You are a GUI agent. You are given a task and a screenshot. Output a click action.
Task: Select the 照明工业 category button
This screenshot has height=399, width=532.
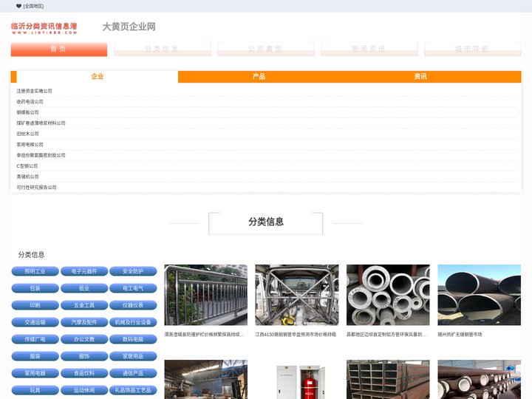35,271
